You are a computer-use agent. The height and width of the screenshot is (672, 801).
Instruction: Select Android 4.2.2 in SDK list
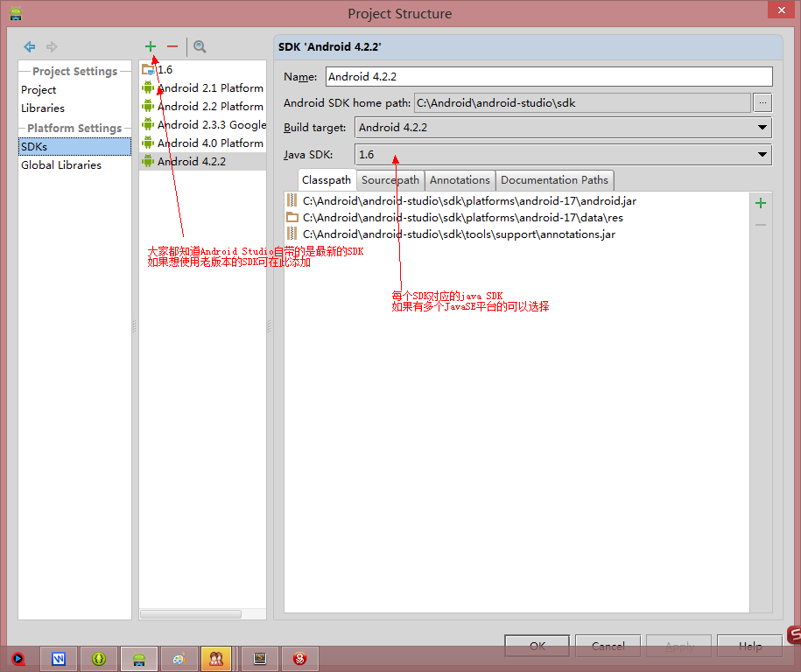(202, 161)
